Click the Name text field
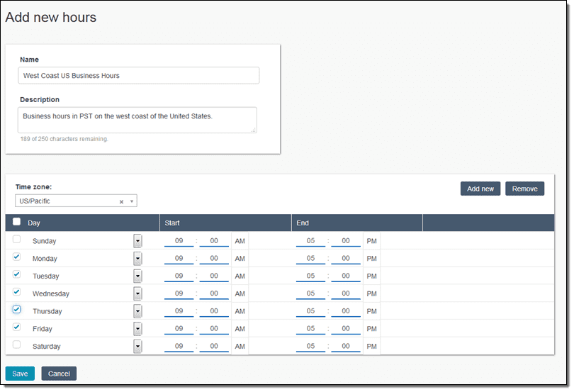The width and height of the screenshot is (574, 392). (x=138, y=75)
